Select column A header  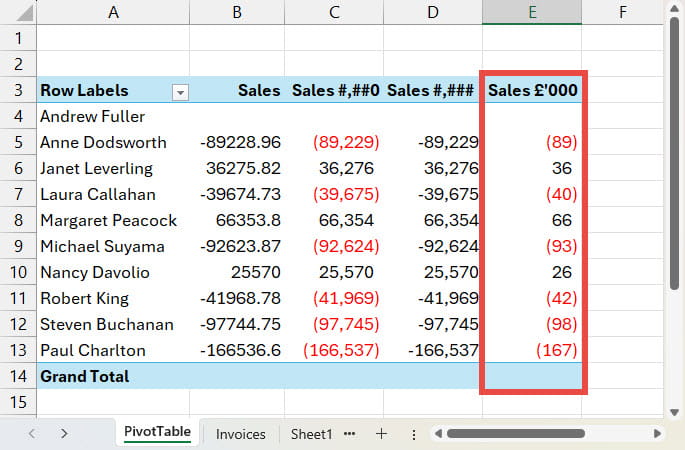pyautogui.click(x=113, y=12)
